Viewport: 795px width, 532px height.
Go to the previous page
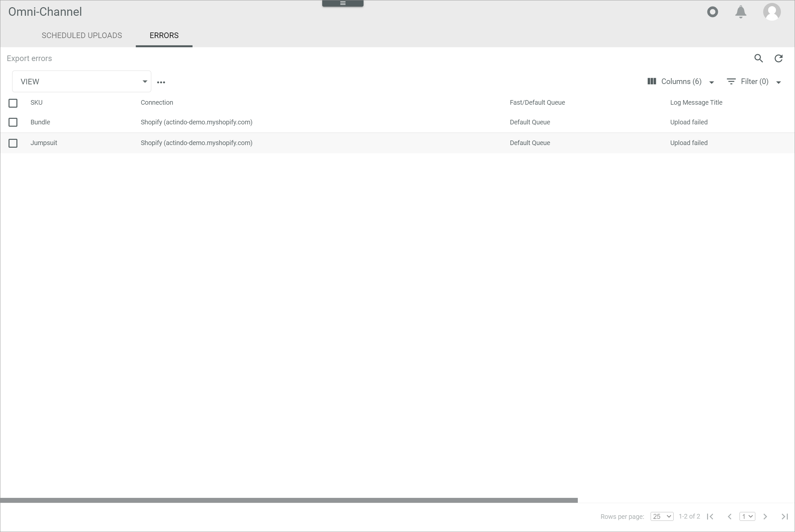pyautogui.click(x=729, y=516)
